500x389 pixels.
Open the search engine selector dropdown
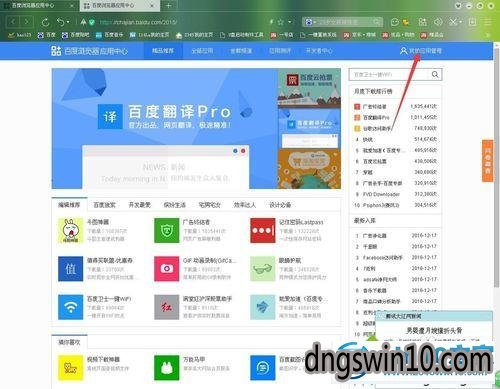click(x=309, y=22)
